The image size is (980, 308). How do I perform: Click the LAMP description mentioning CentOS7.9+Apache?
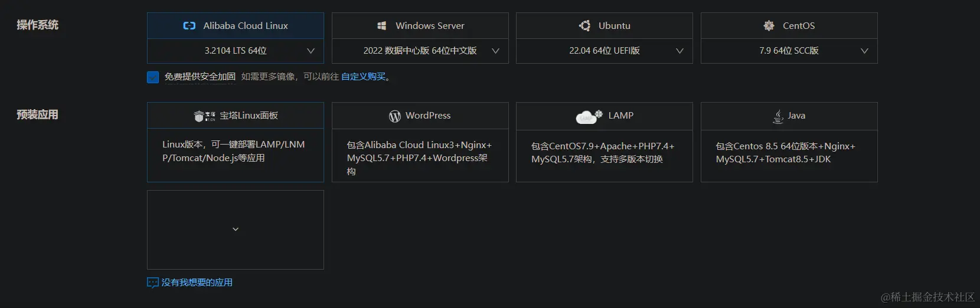click(603, 152)
